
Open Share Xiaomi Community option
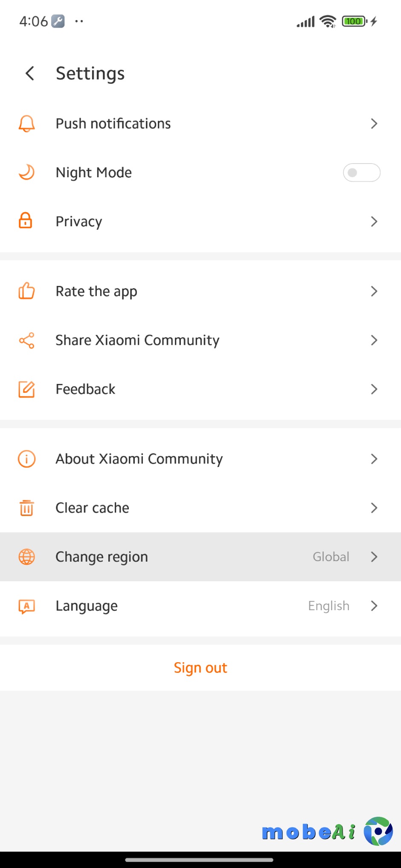coord(137,340)
